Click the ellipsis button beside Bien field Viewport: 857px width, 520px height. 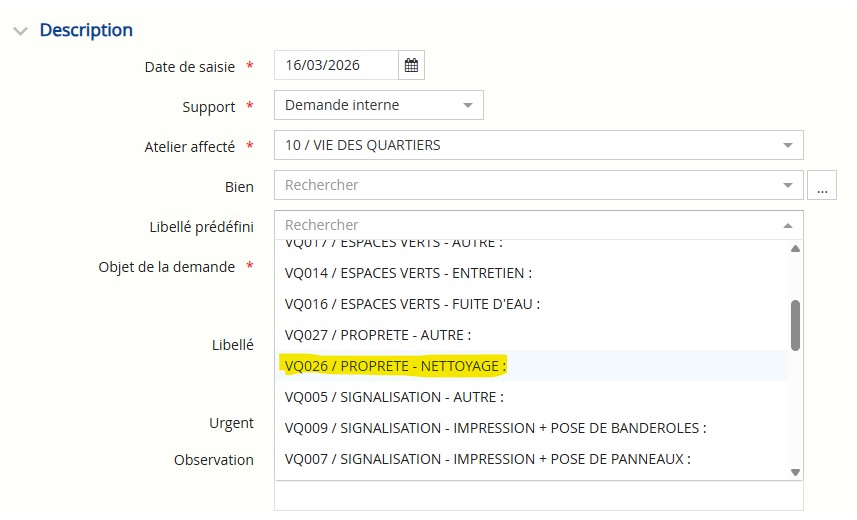[x=821, y=185]
